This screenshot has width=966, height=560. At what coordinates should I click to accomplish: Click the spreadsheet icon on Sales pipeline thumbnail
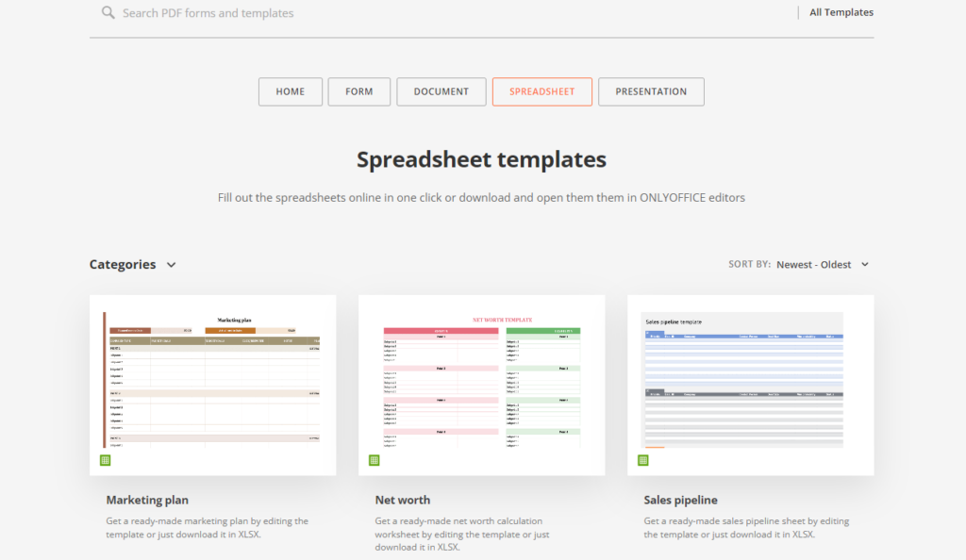643,459
